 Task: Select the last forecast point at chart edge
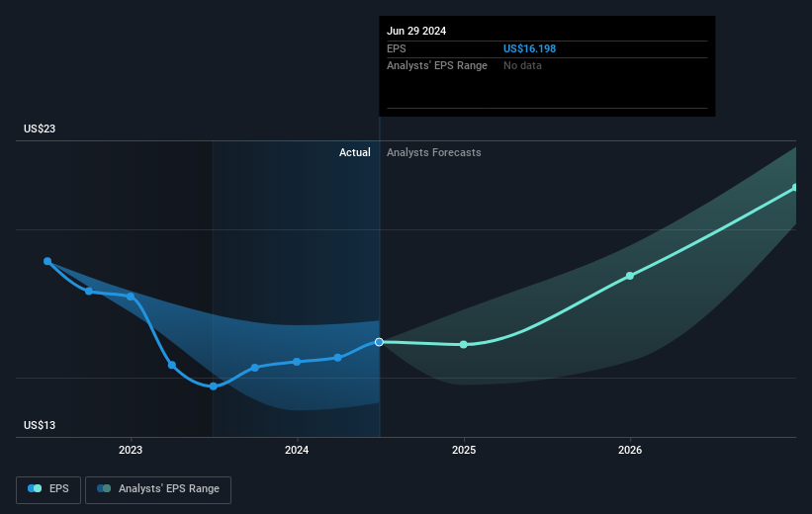795,188
